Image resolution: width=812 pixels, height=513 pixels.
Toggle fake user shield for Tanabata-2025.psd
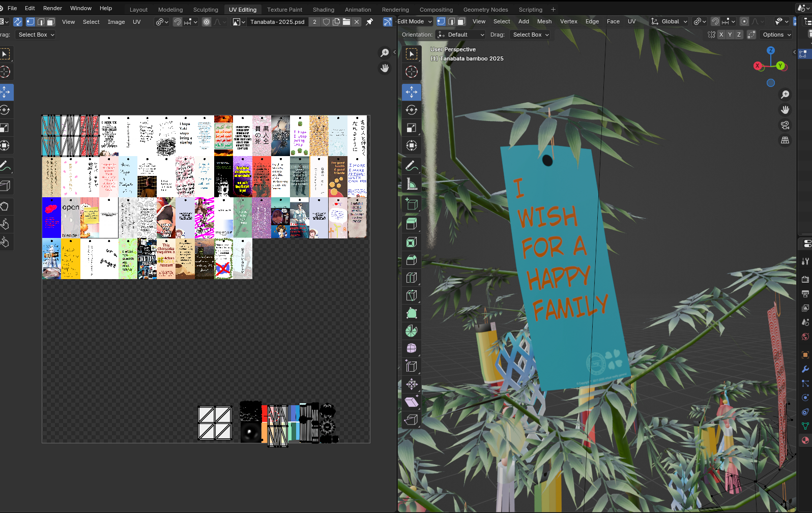click(x=326, y=22)
